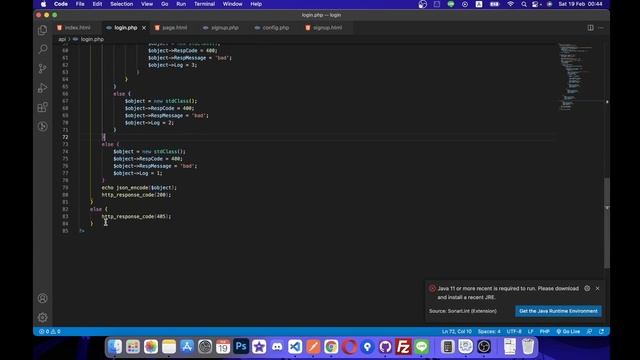The image size is (640, 360).
Task: Split the editor to the right
Action: tap(590, 28)
